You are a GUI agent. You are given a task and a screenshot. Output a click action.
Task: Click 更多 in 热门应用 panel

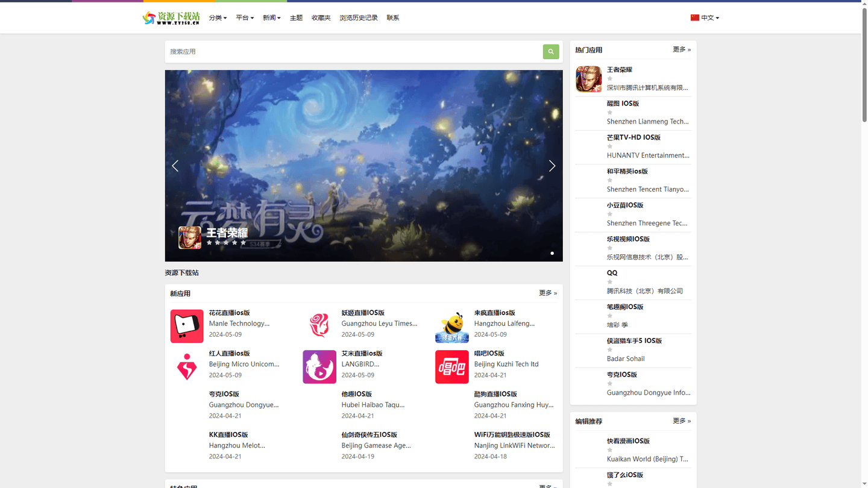[682, 49]
